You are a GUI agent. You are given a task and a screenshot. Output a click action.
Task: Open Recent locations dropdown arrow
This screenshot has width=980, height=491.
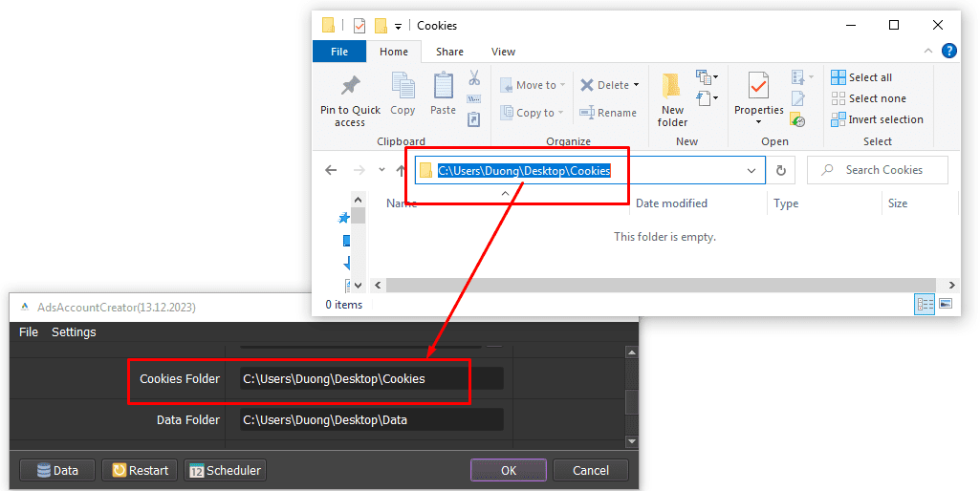pyautogui.click(x=381, y=170)
